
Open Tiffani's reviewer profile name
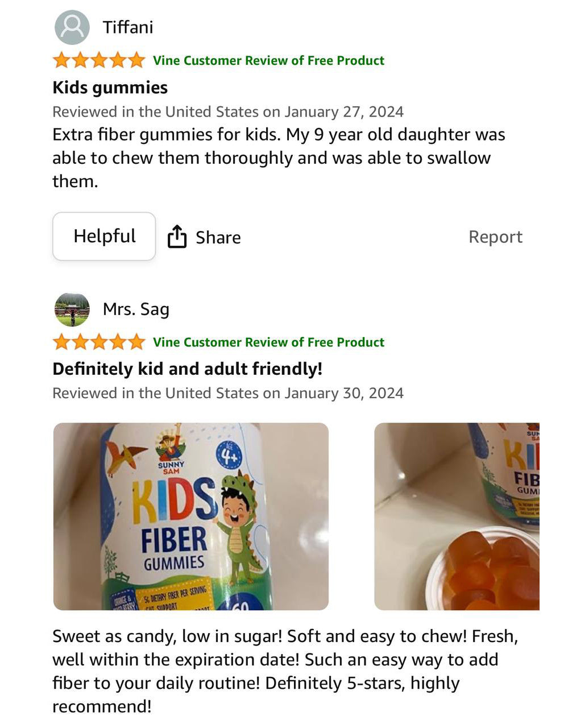[128, 27]
